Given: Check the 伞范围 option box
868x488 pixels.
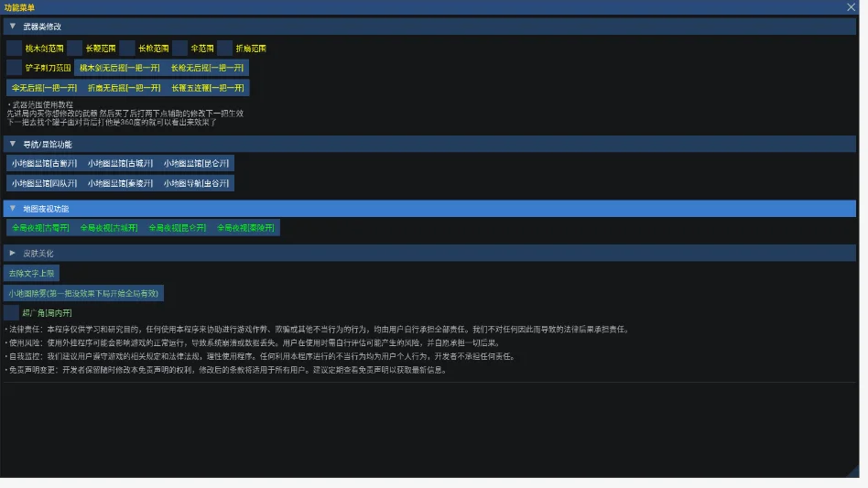Looking at the screenshot, I should (x=179, y=49).
